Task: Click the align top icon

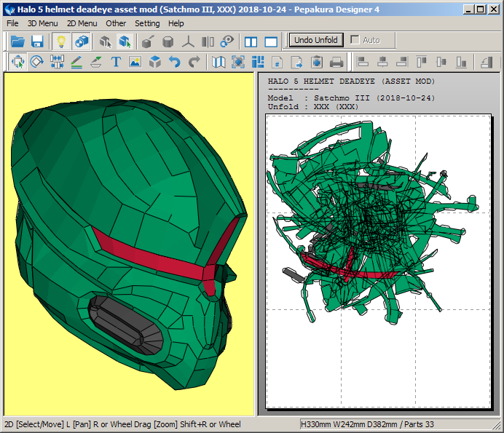Action: coord(422,61)
